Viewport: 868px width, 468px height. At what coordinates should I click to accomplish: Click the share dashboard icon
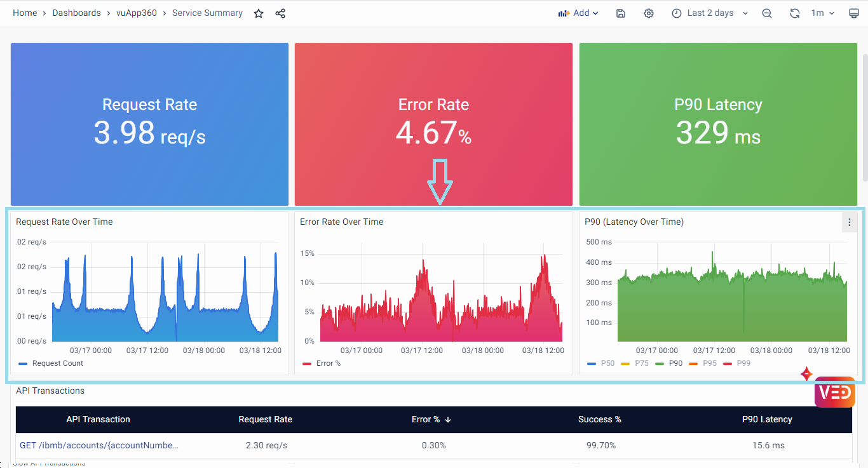tap(280, 13)
